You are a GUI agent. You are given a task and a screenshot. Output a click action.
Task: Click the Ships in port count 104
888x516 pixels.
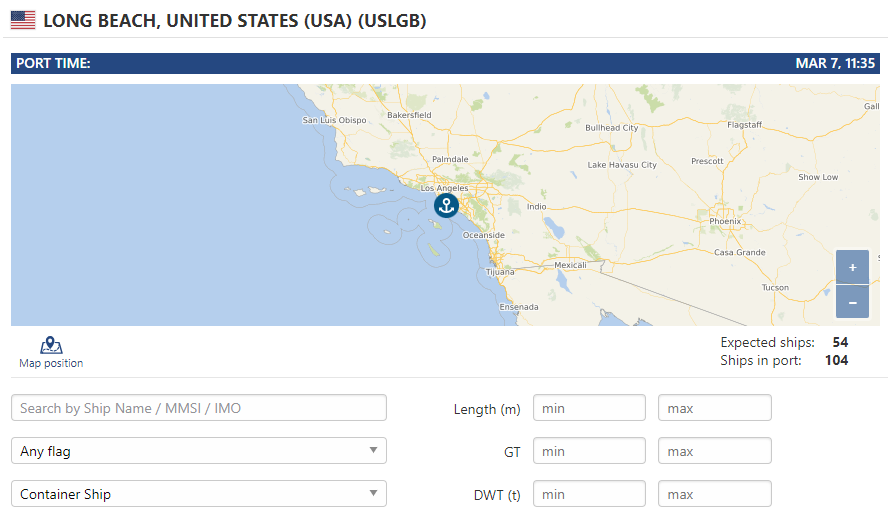click(836, 360)
